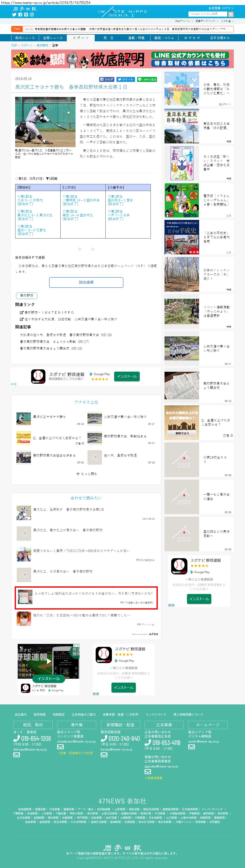The image size is (245, 868).
Task: Close the banner ad below the article
Action: coord(12,384)
